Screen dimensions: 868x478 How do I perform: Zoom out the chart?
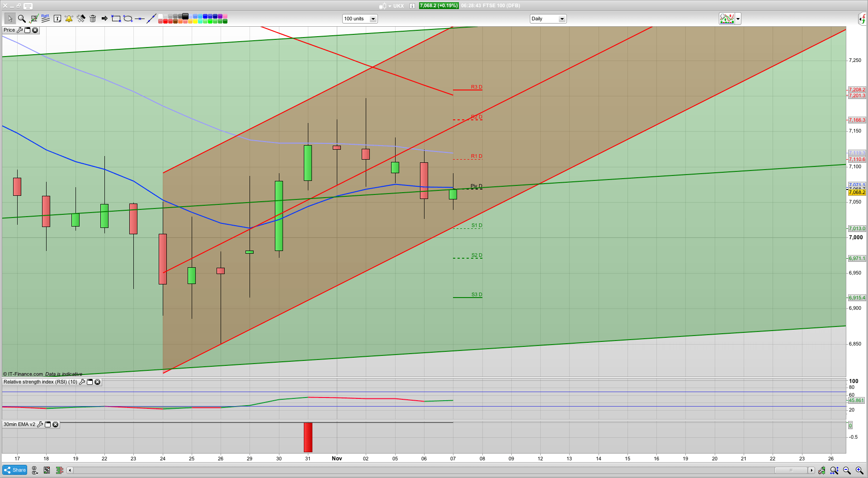(847, 470)
